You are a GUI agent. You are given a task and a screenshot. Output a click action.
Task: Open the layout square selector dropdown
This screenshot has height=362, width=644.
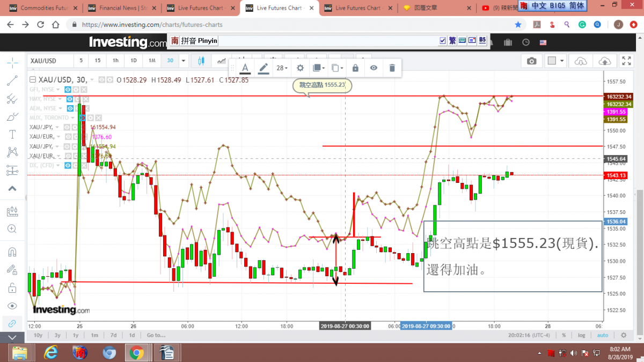pos(555,61)
